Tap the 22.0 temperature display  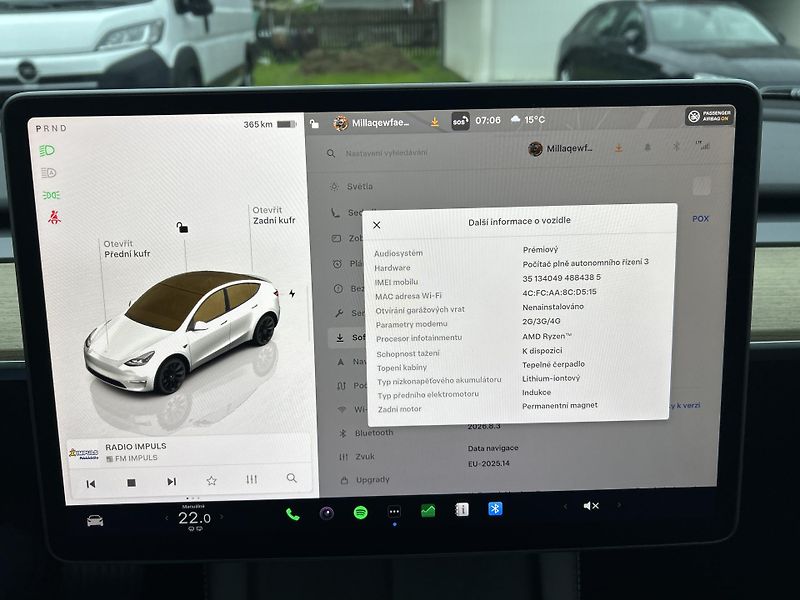click(194, 518)
